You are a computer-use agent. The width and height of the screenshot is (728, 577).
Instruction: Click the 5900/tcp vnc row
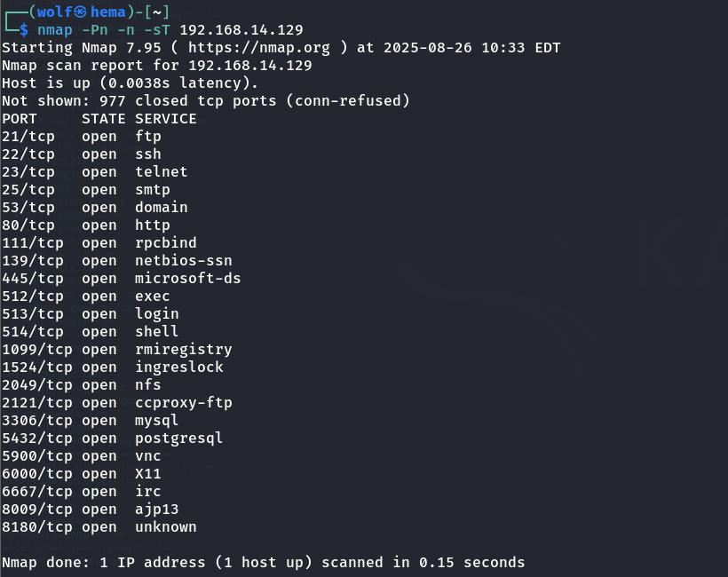pyautogui.click(x=82, y=456)
